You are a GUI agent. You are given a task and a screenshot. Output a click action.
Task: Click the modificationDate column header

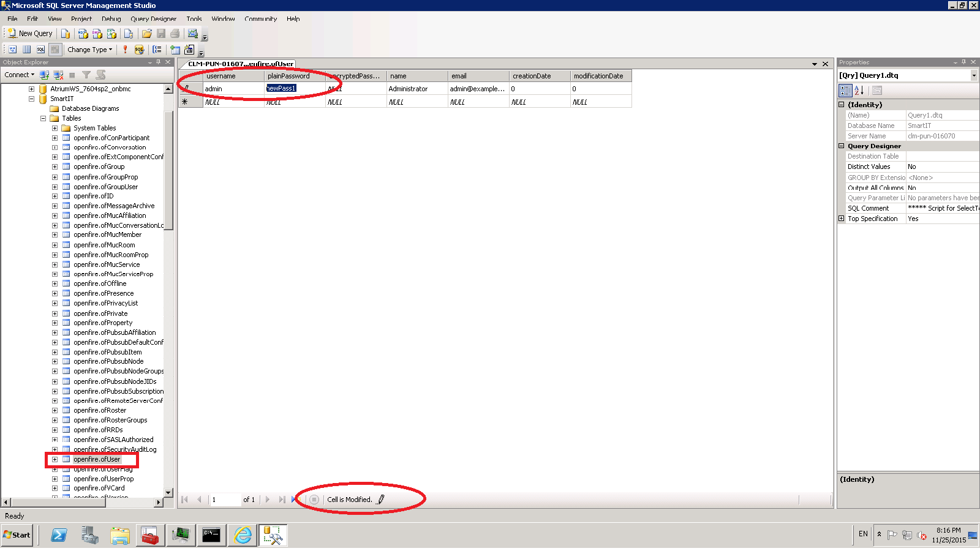[601, 76]
